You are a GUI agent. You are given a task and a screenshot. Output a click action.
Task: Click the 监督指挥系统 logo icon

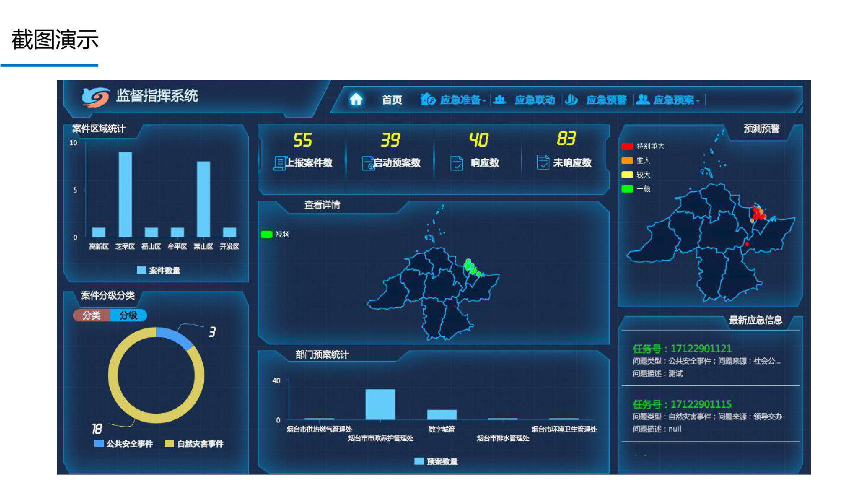95,97
